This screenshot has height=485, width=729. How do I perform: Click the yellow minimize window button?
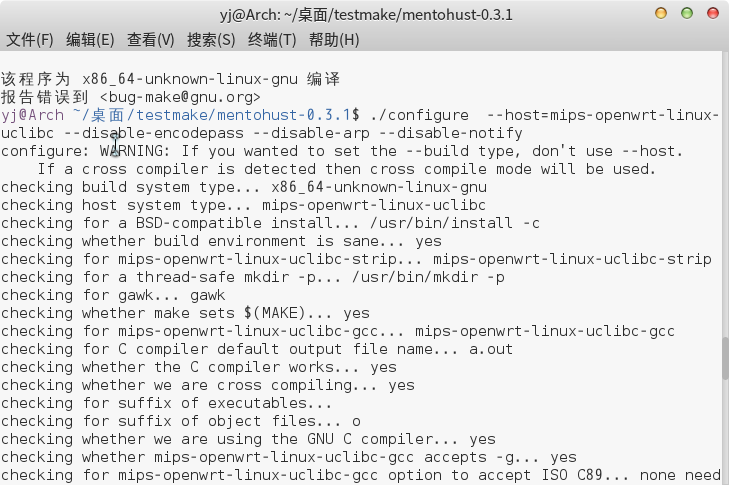point(661,13)
